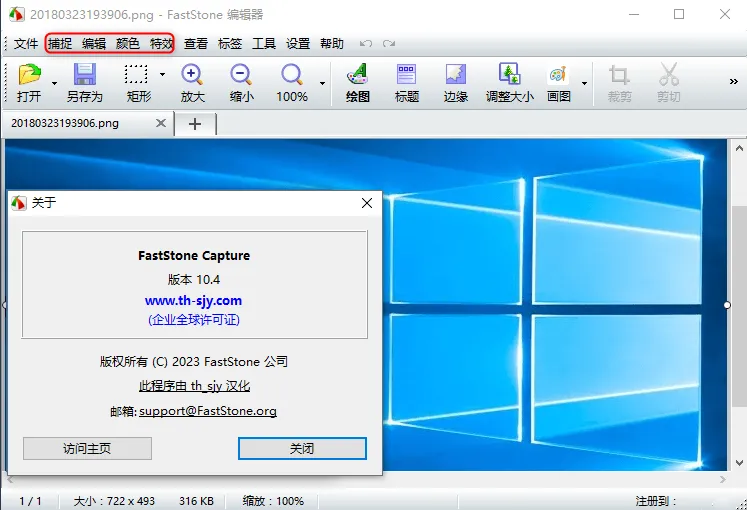Click the 注册到 status bar text
The image size is (747, 510).
656,501
